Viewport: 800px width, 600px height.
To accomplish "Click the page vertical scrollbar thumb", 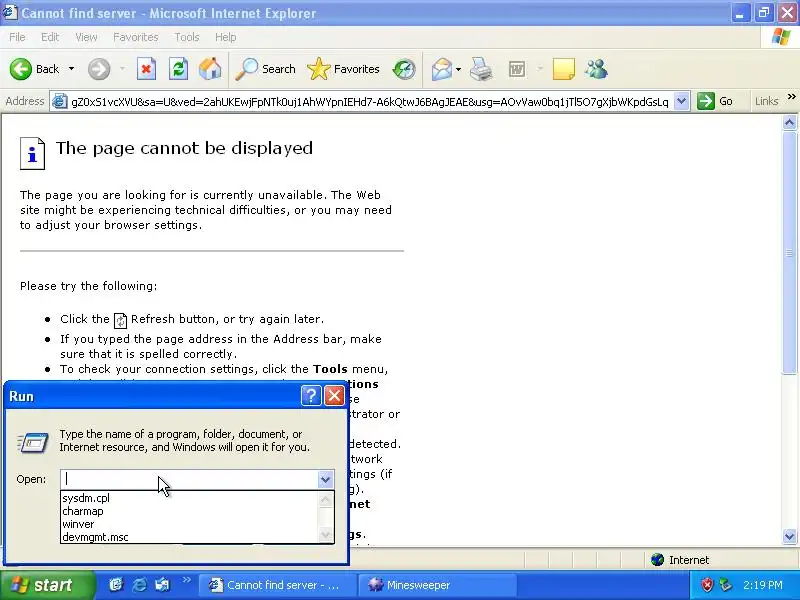I will click(x=789, y=254).
